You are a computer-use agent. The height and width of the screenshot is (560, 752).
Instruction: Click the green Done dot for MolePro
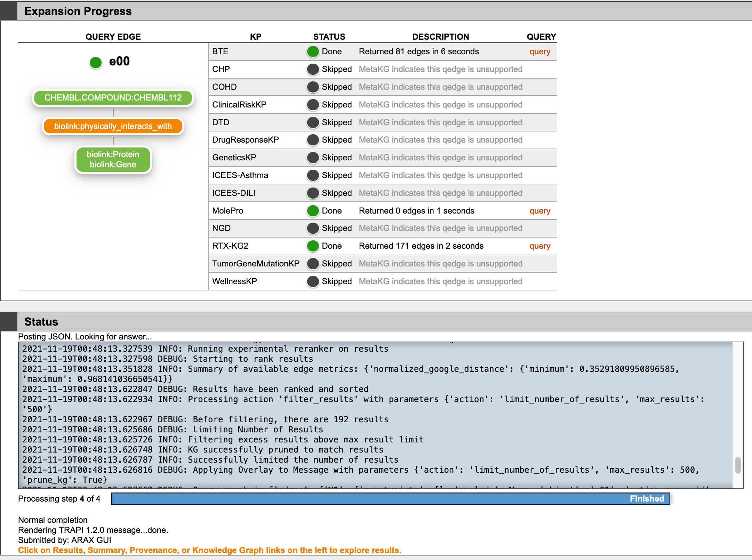coord(313,211)
